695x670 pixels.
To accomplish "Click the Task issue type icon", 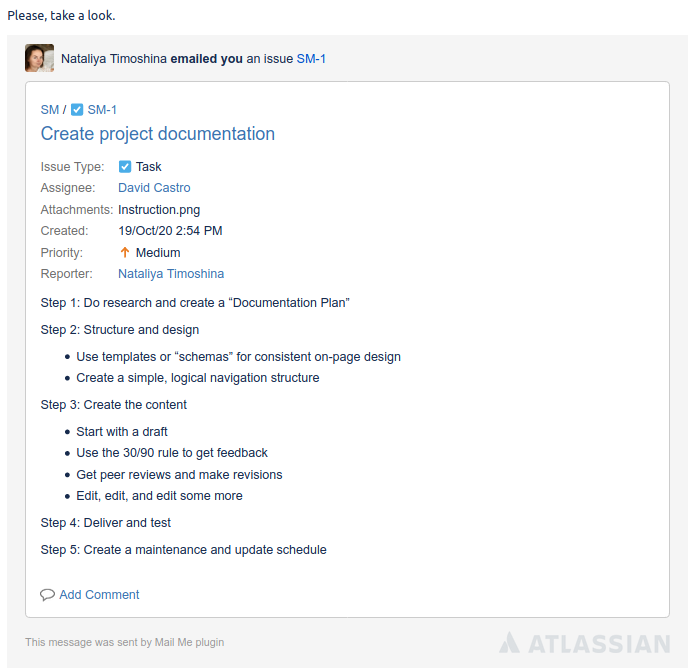I will point(125,167).
